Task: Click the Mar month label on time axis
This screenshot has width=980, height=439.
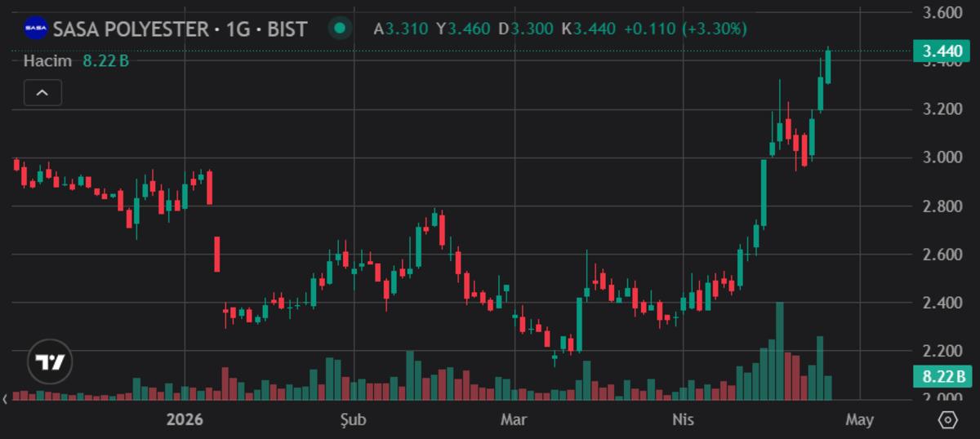Action: click(x=512, y=420)
